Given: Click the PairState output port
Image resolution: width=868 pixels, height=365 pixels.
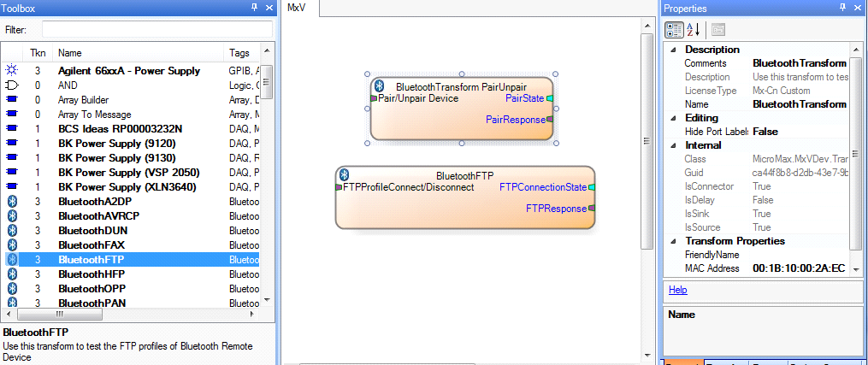Looking at the screenshot, I should point(550,98).
